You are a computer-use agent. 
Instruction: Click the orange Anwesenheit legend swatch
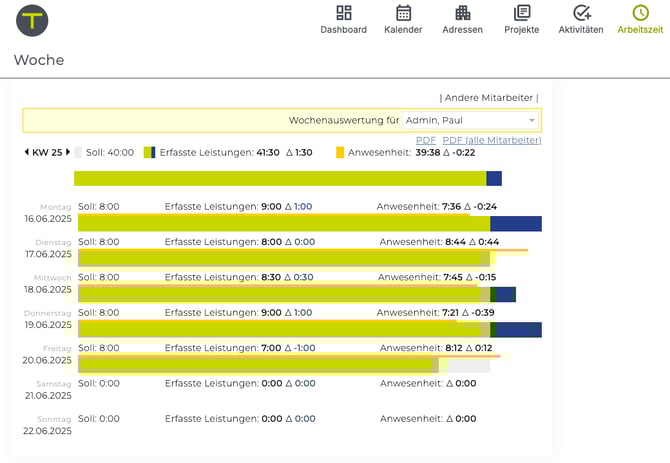click(x=340, y=152)
